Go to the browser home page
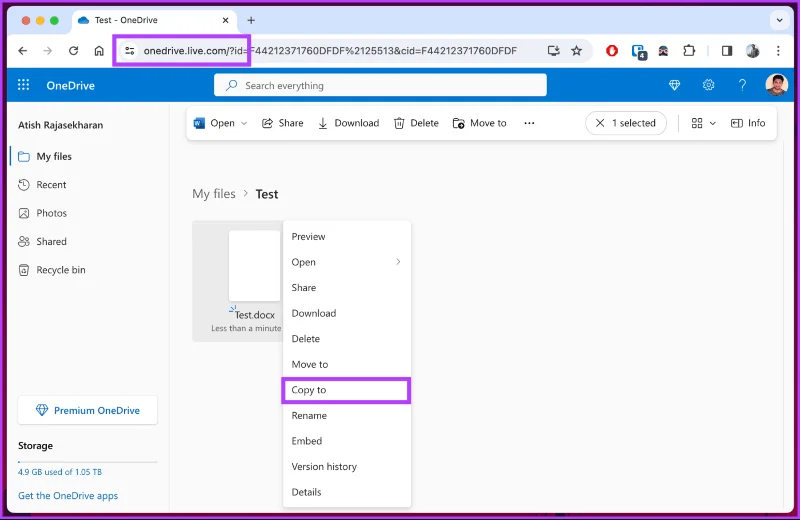 click(x=99, y=51)
